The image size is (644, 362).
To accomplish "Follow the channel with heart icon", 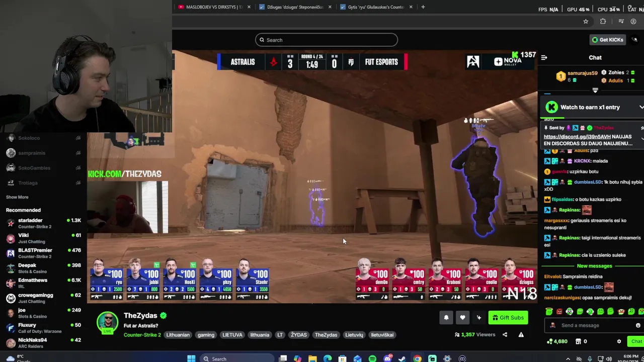I will point(462,318).
